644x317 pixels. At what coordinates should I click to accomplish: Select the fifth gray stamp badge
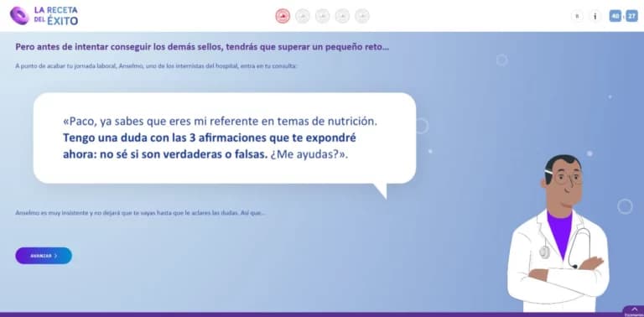click(362, 16)
